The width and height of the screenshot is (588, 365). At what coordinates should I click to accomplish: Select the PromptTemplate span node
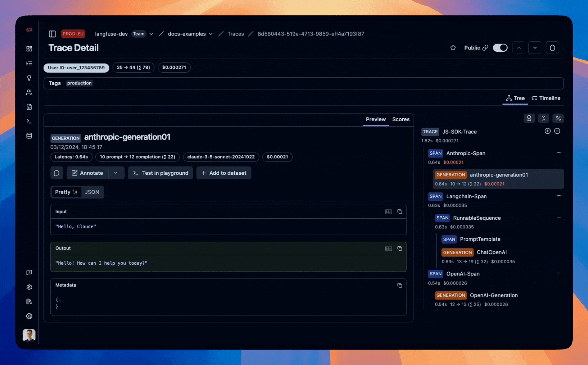(x=471, y=239)
